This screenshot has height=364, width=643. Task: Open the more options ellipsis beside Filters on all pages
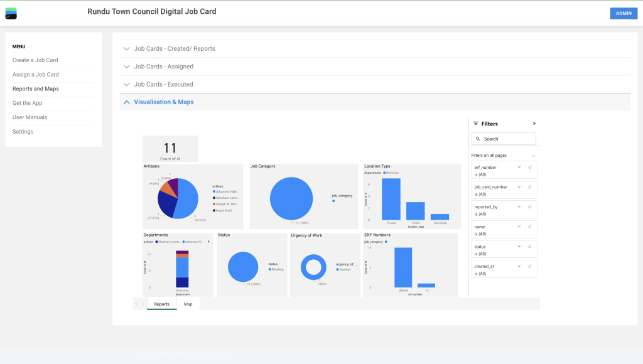(x=533, y=155)
